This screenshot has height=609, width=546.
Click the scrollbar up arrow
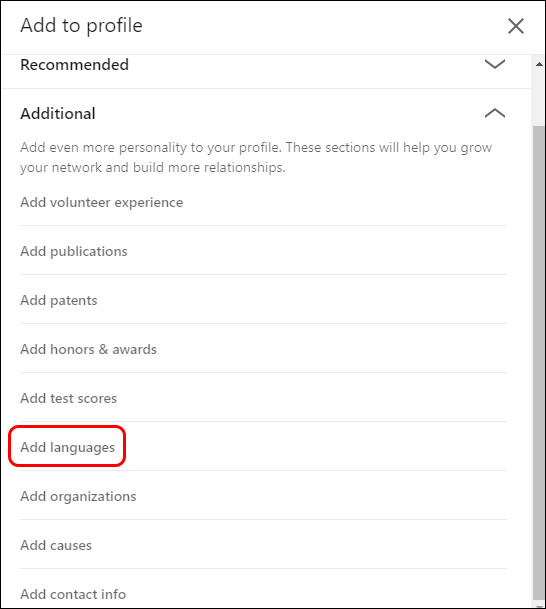tap(539, 64)
